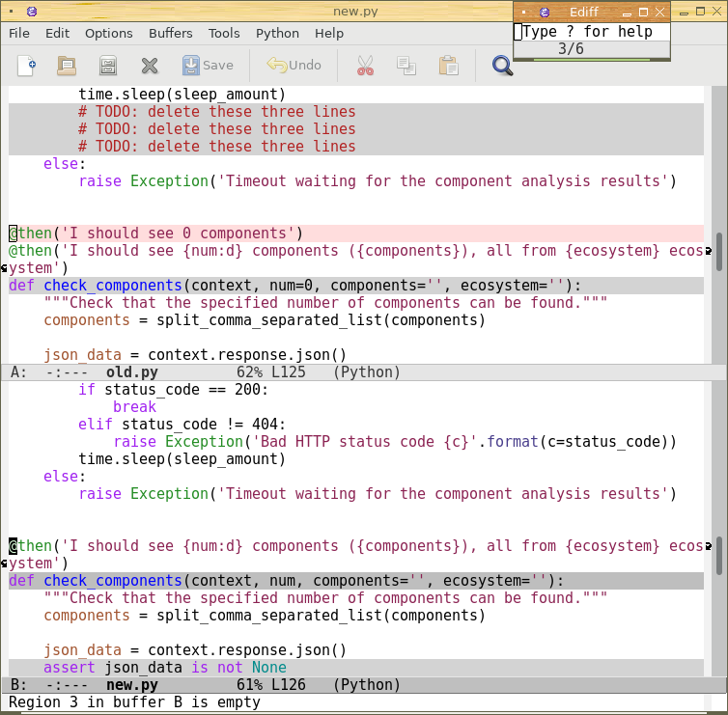728x715 pixels.
Task: Click the New File toolbar icon
Action: [27, 66]
